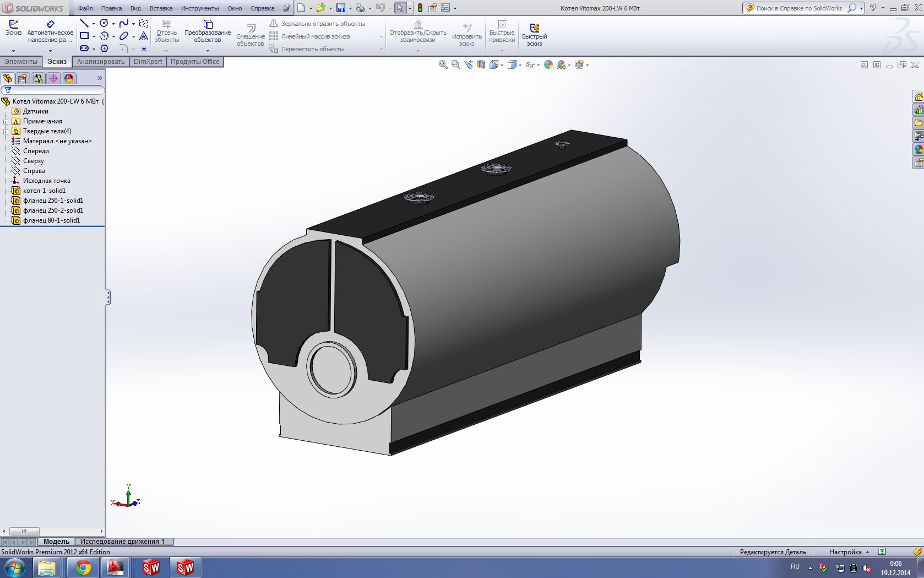Open View Orientation dropdown arrow
The width and height of the screenshot is (924, 578).
[502, 65]
